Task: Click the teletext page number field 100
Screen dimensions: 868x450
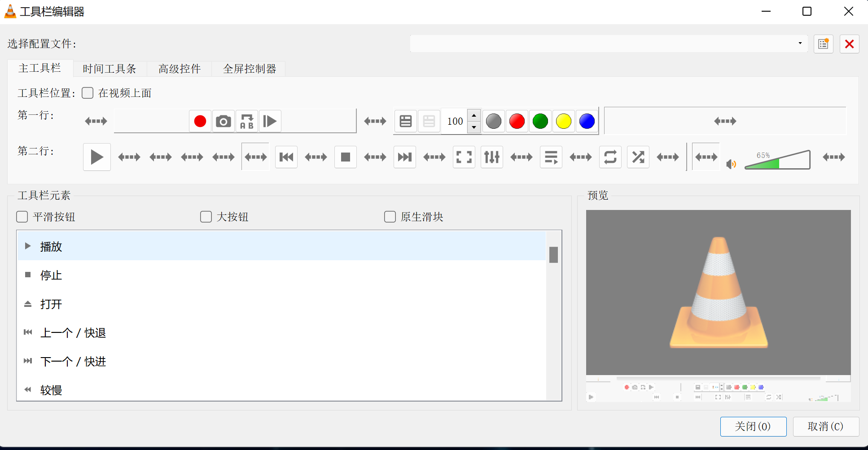Action: click(455, 121)
